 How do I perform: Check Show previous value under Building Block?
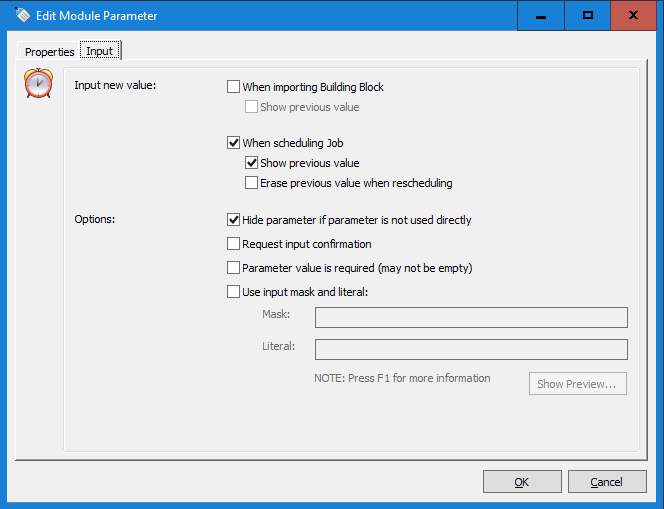[x=251, y=107]
